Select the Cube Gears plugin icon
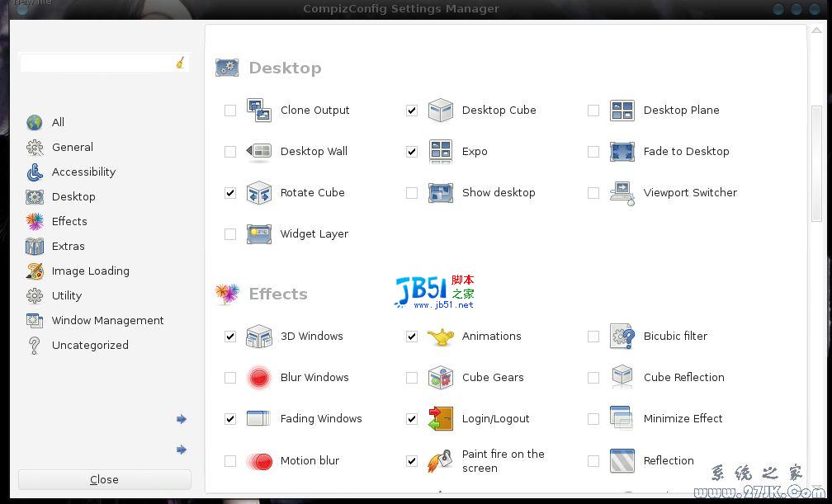The width and height of the screenshot is (832, 504). point(441,377)
